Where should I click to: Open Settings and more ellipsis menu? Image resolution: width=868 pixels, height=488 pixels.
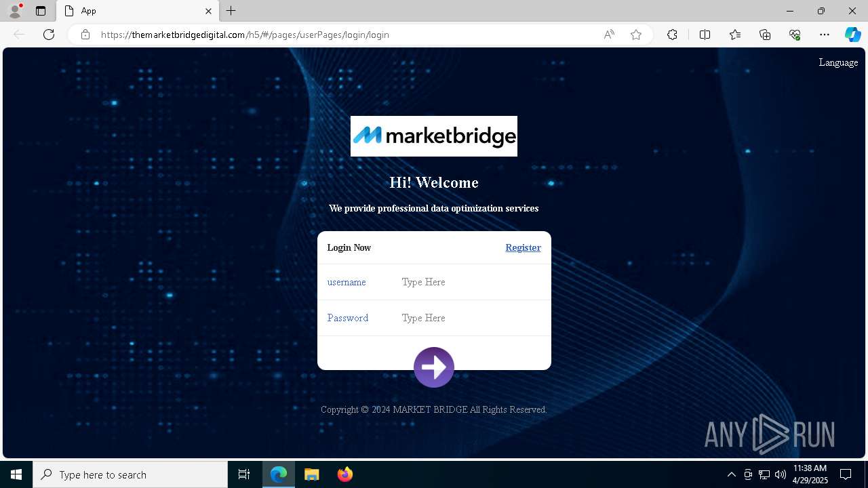[825, 35]
